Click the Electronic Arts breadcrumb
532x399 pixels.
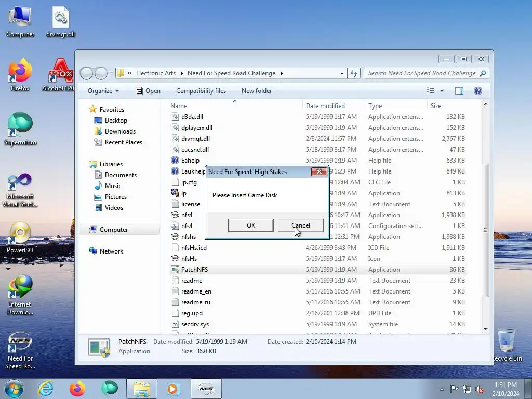point(156,73)
